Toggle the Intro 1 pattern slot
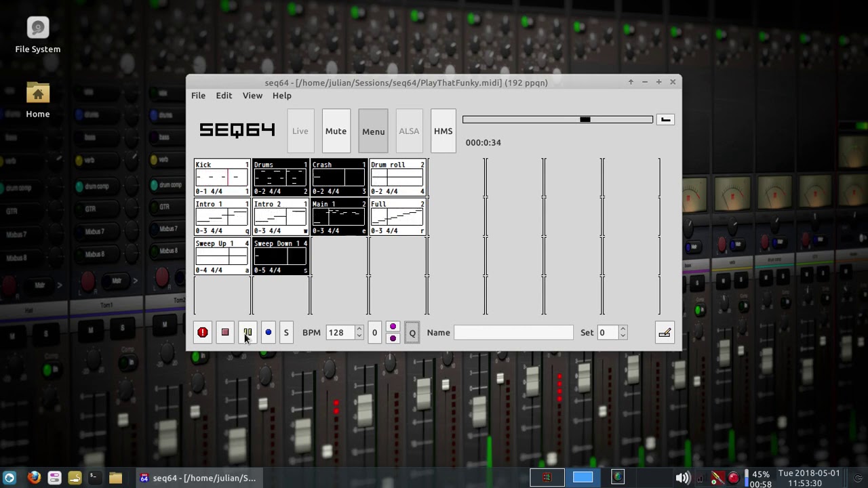Image resolution: width=868 pixels, height=488 pixels. (222, 217)
